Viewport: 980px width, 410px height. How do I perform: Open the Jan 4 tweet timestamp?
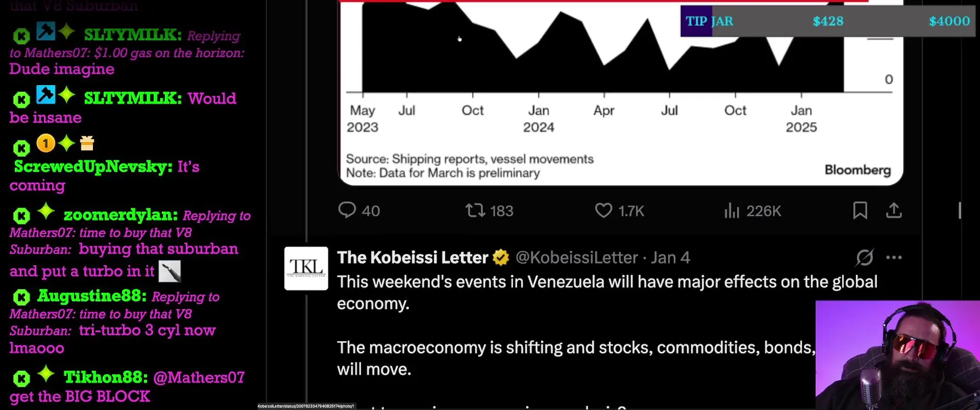click(670, 257)
